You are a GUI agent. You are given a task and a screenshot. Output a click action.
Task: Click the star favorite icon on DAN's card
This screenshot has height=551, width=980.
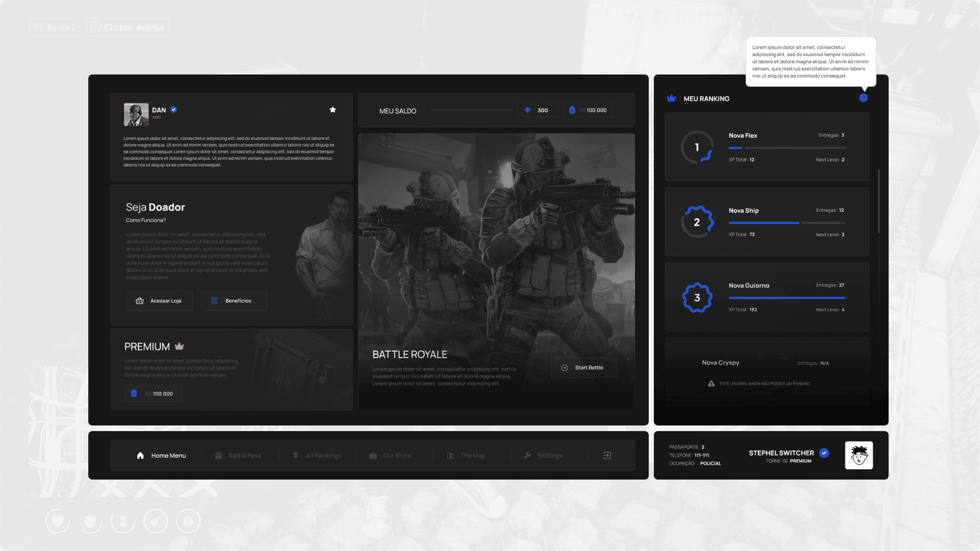tap(333, 110)
